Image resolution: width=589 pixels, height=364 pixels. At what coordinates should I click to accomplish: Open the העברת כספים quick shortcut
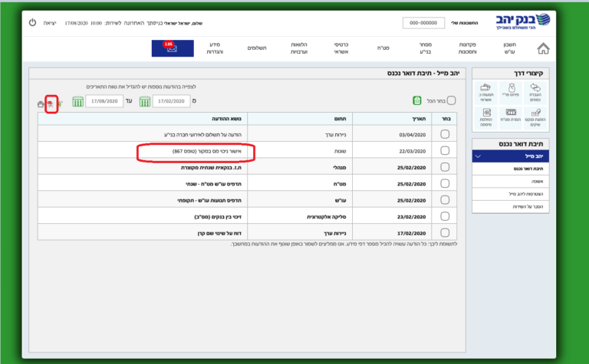click(x=536, y=92)
